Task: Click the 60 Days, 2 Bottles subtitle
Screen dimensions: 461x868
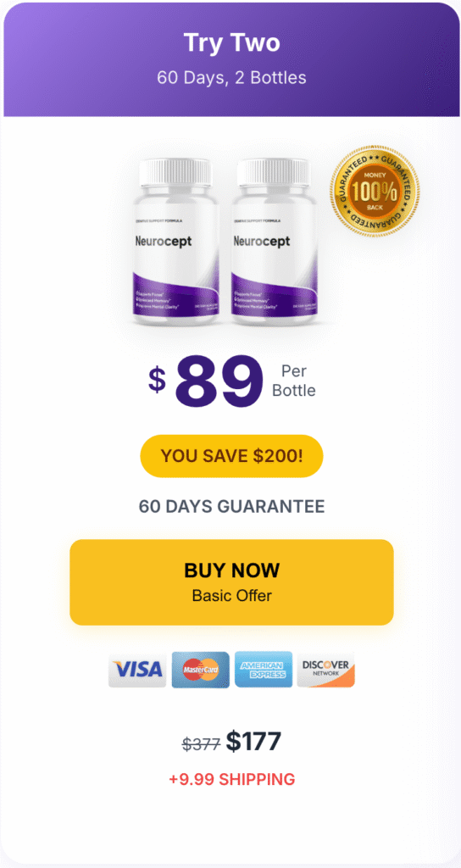Action: click(231, 77)
